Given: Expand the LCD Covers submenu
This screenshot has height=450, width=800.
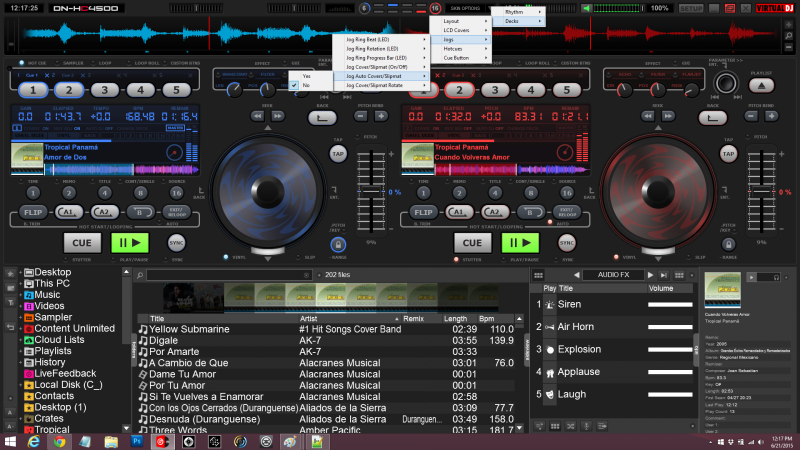Looking at the screenshot, I should [461, 30].
